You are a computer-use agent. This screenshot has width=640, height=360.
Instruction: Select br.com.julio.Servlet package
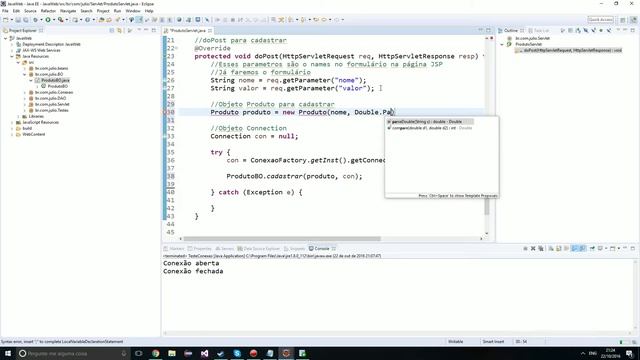(x=49, y=104)
